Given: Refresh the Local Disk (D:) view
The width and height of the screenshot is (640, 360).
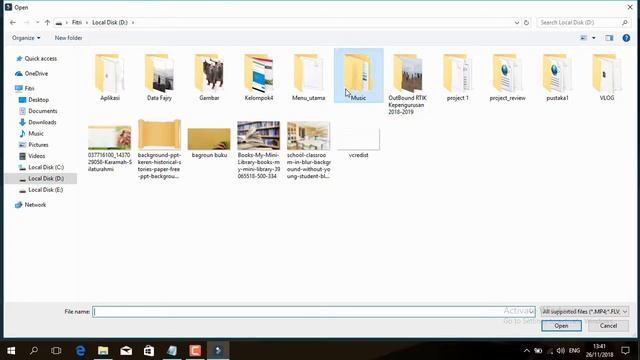Looking at the screenshot, I should pyautogui.click(x=526, y=22).
